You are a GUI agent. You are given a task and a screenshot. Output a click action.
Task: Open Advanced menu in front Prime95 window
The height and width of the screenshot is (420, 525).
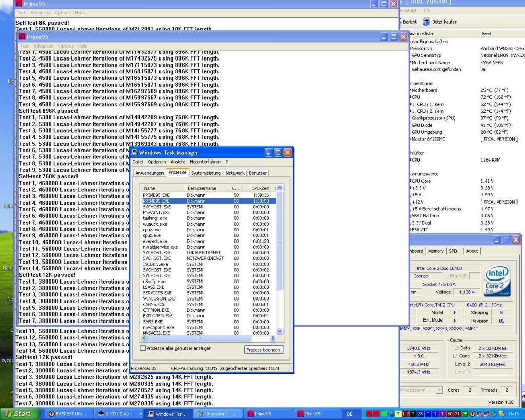[43, 46]
